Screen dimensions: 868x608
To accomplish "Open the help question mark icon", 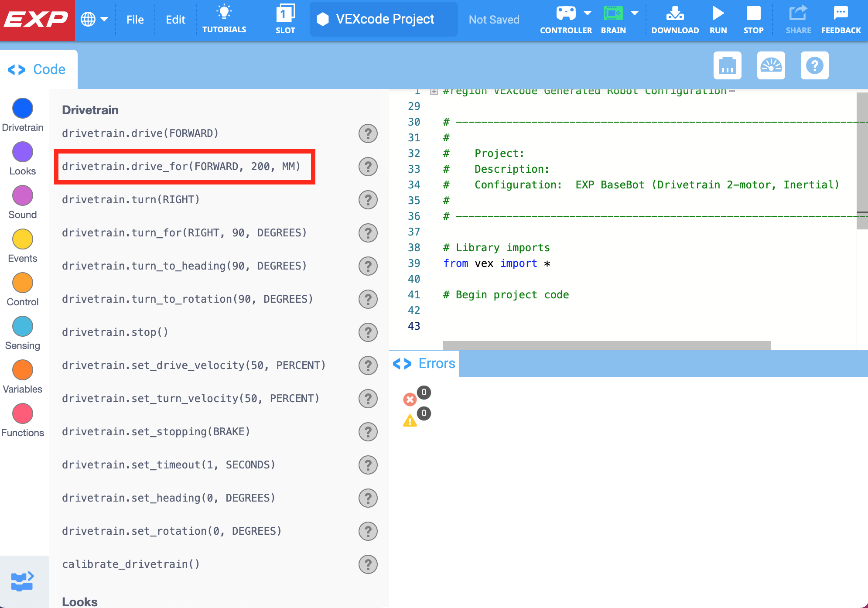I will (815, 66).
